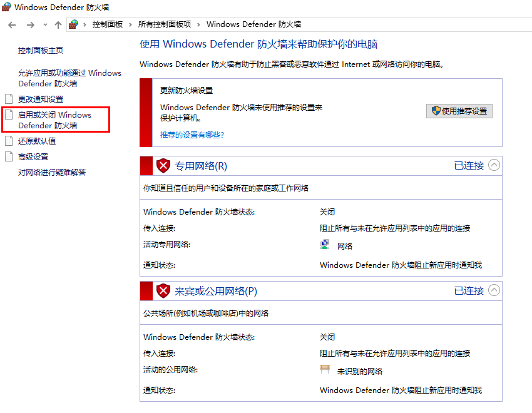Click 已连接 status of 来宾或公用网络
This screenshot has height=413, width=532.
[x=469, y=290]
